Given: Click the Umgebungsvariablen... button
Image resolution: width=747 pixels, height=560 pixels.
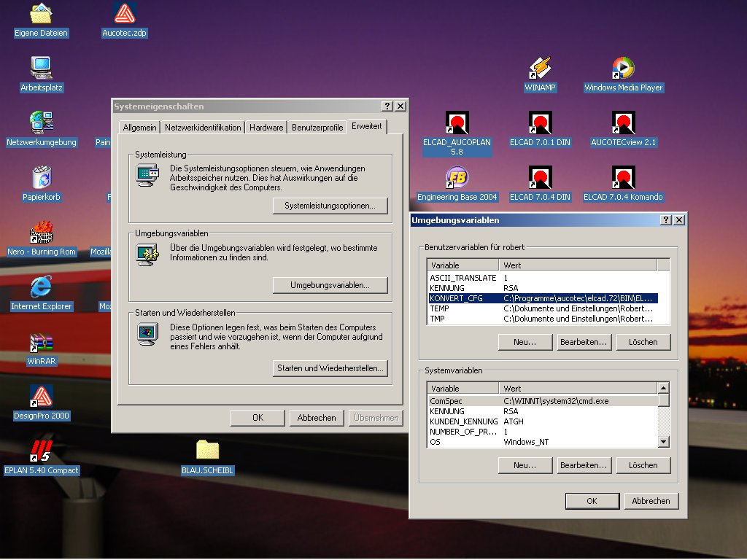Looking at the screenshot, I should [330, 285].
